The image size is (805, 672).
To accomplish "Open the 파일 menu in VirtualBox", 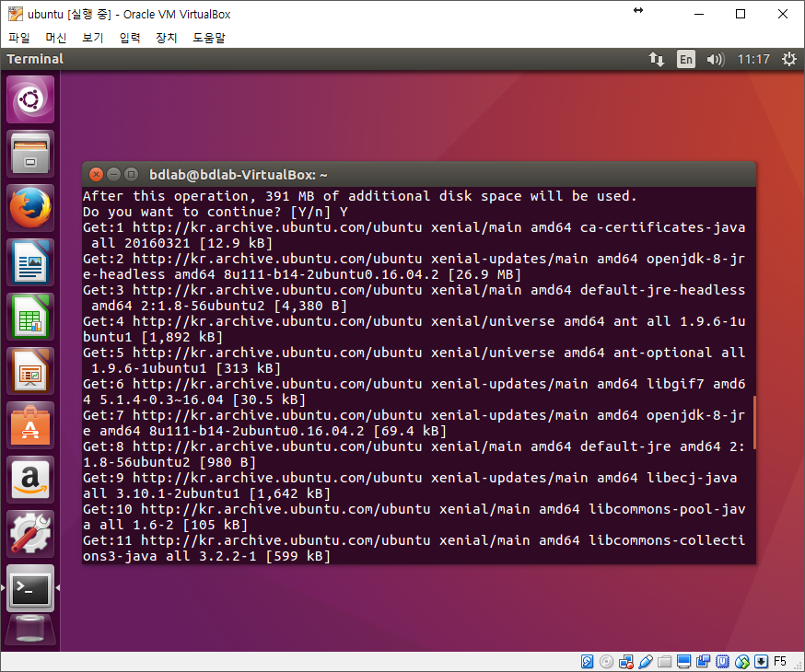I will click(x=19, y=38).
